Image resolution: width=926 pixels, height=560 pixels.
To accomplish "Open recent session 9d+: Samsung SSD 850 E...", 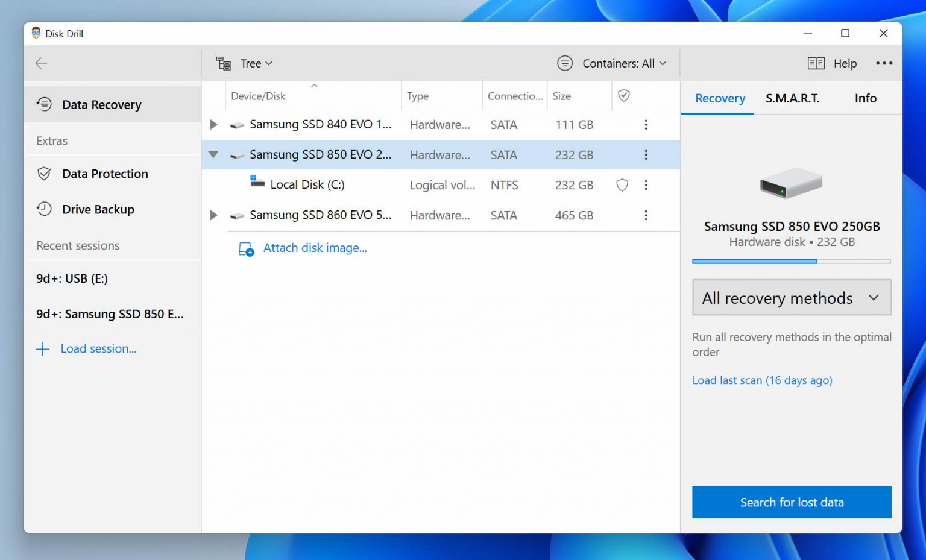I will [110, 314].
